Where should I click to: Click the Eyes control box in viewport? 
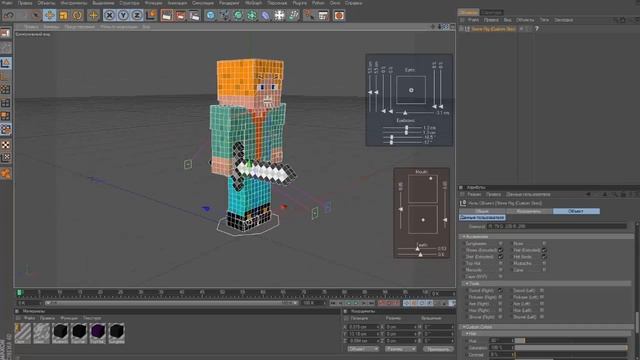(411, 90)
